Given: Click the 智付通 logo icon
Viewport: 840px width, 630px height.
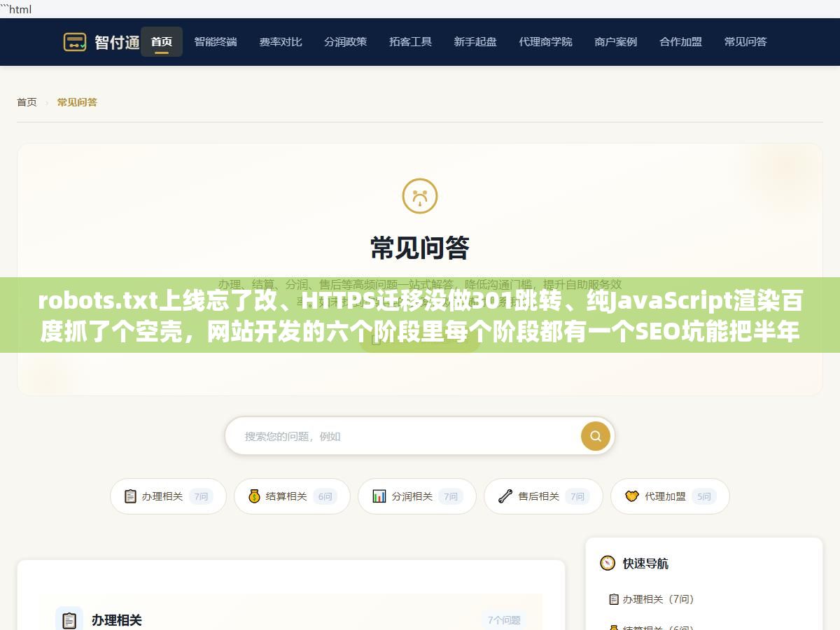Looking at the screenshot, I should tap(75, 42).
